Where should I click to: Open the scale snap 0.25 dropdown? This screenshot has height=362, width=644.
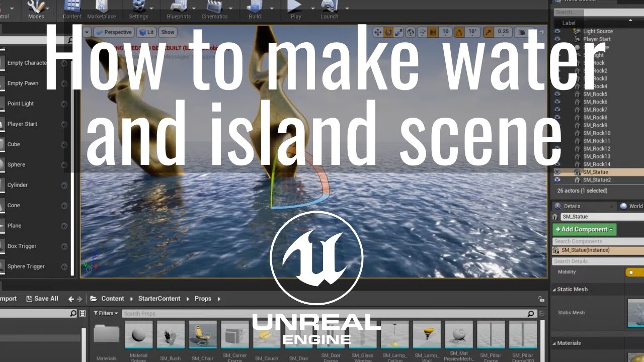[503, 32]
